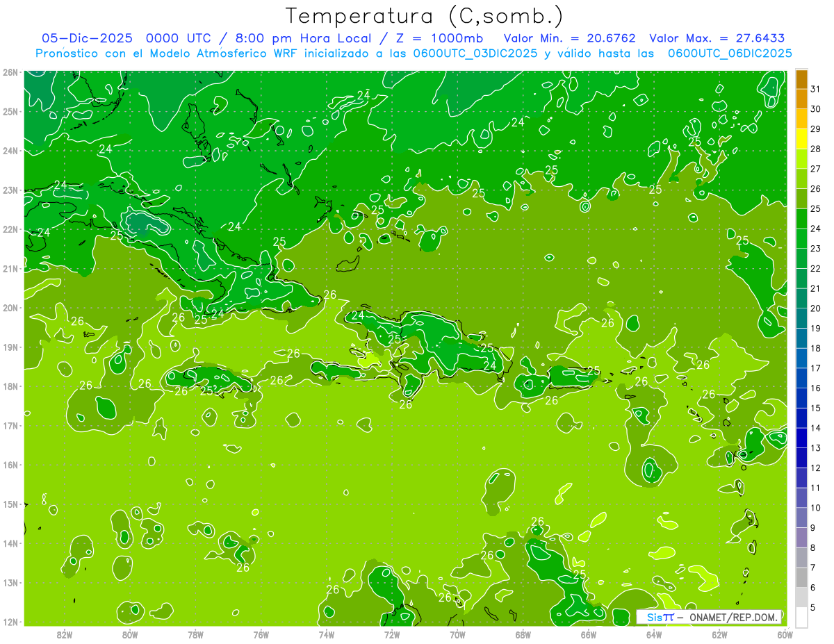Click the orange swatch between 30 and 31
834x644 pixels.
(801, 99)
